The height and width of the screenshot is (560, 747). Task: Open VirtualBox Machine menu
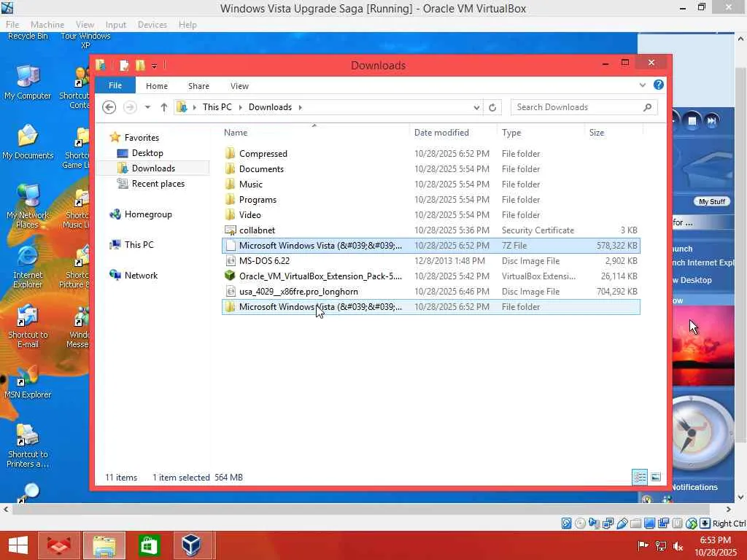(x=47, y=25)
